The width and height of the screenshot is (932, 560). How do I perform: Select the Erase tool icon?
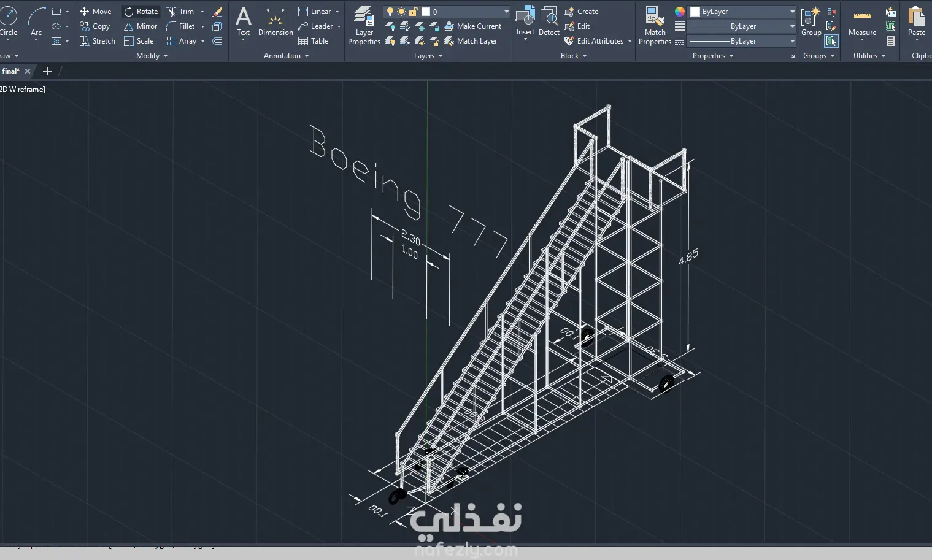(x=217, y=12)
